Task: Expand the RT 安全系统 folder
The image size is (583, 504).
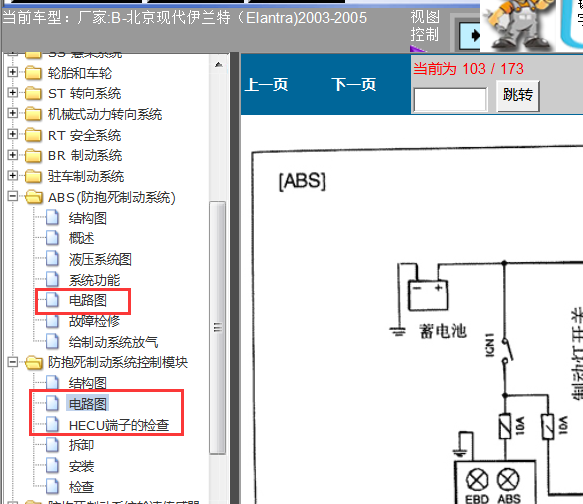Action: click(x=13, y=134)
